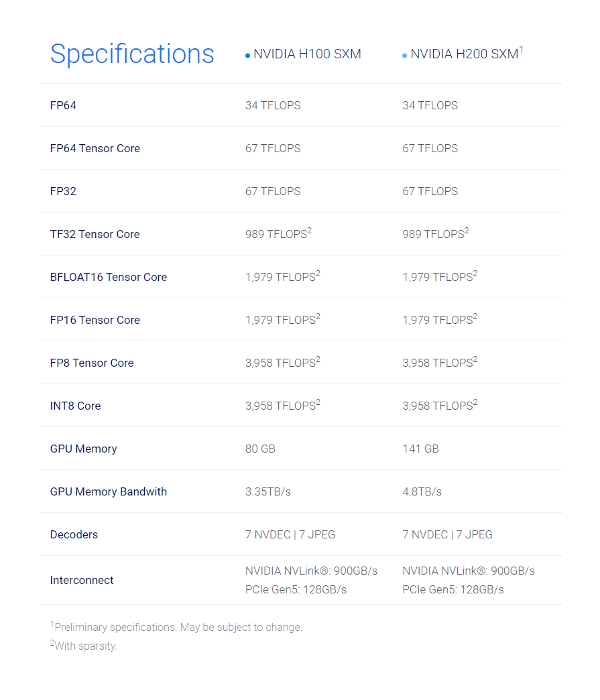
Task: Select the GPU Memory Bandwith row label
Action: pos(108,491)
